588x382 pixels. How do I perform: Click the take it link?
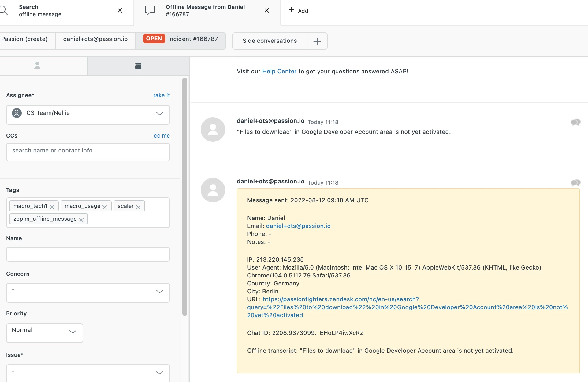(162, 95)
